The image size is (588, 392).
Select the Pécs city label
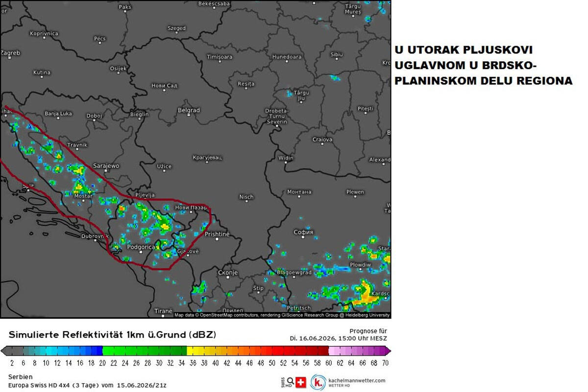[x=100, y=38]
